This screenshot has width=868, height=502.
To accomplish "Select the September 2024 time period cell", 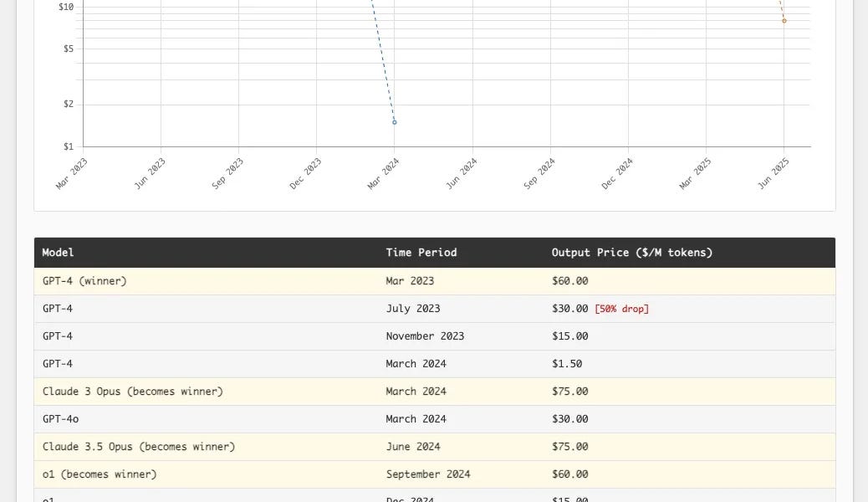I will (428, 474).
